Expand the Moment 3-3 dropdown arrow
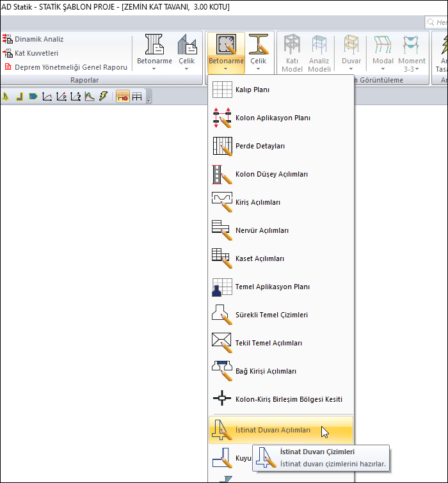448x483 pixels. (417, 69)
